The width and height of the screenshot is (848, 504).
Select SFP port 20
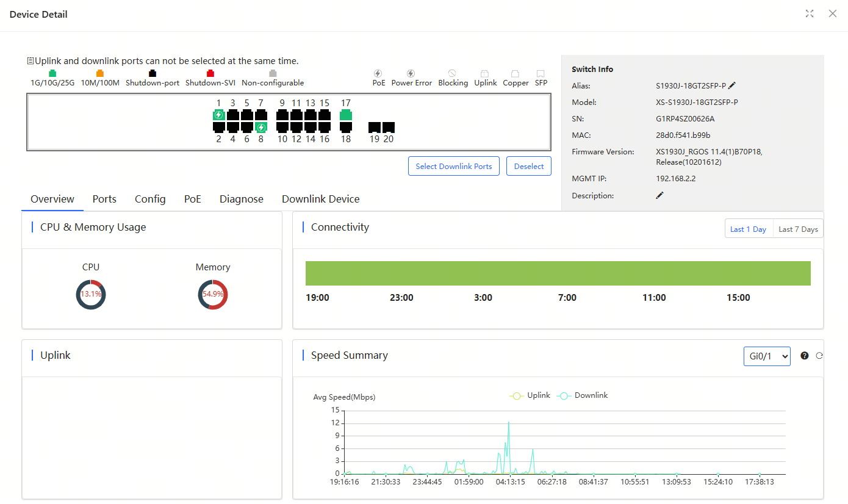tap(388, 127)
